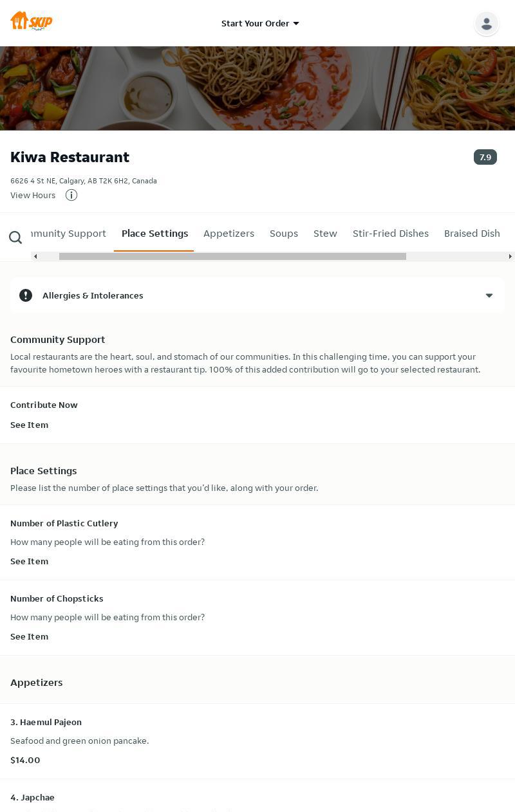The width and height of the screenshot is (515, 812).
Task: Click See Item under Contribute Now
Action: coord(29,425)
